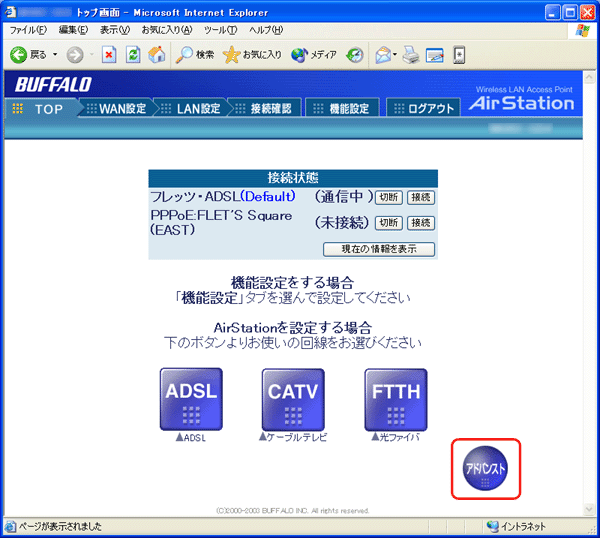
Task: Click the Edit page toolbar icon
Action: click(x=435, y=55)
